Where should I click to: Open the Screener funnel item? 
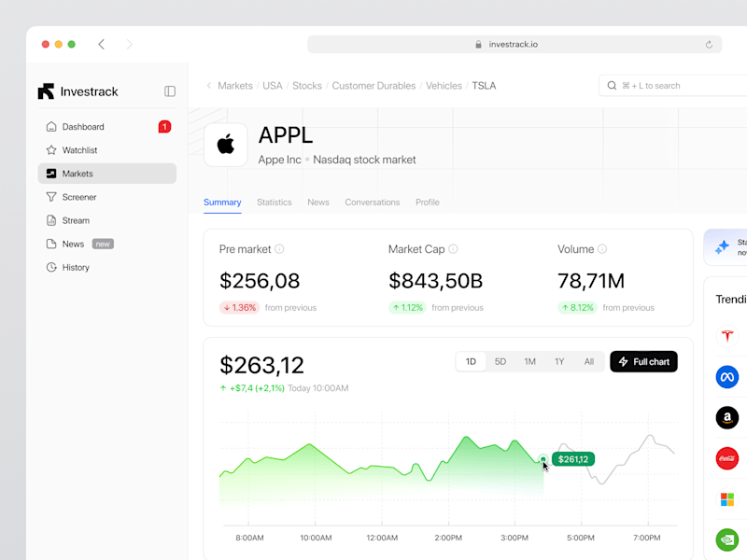(x=107, y=197)
